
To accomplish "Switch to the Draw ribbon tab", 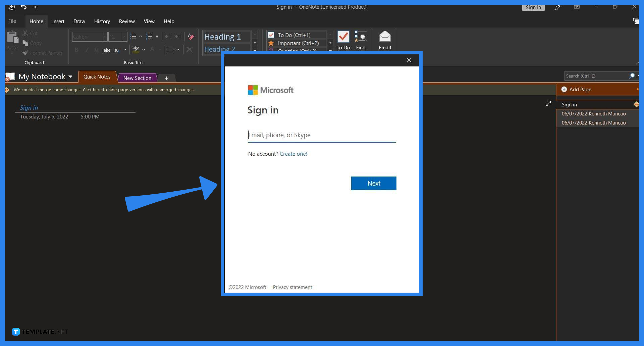I will [x=79, y=21].
